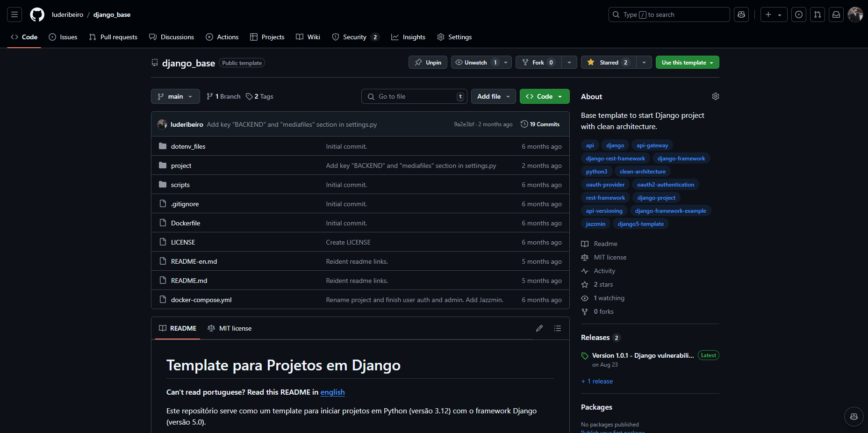This screenshot has height=433, width=868.
Task: Open the LICENSE file
Action: (x=183, y=242)
